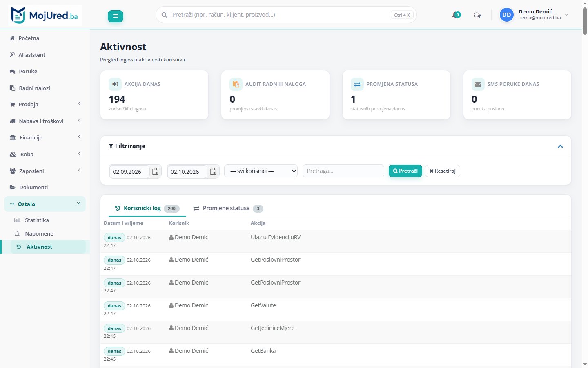Click the MojUred.ba logo
The height and width of the screenshot is (368, 588).
[x=45, y=16]
